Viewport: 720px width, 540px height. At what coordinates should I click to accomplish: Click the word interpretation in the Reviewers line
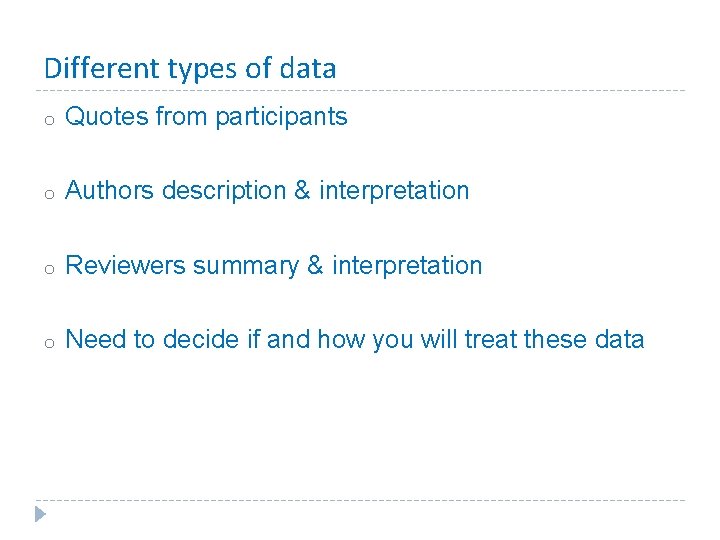tap(407, 266)
